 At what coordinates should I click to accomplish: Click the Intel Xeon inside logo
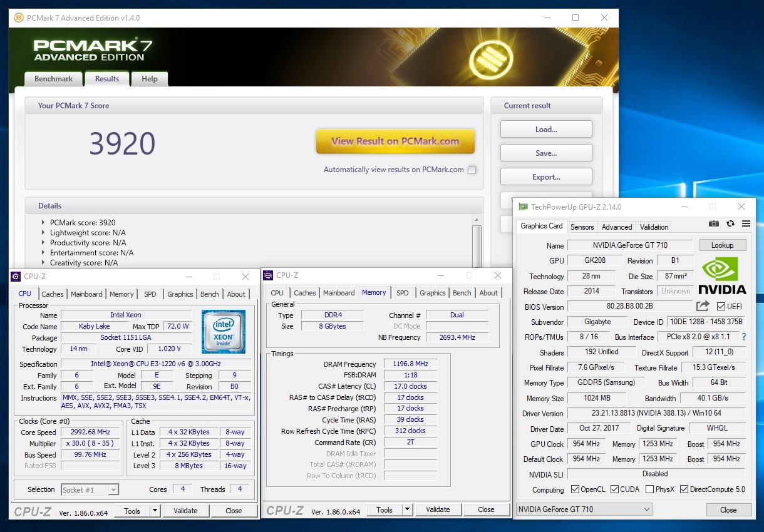[224, 332]
